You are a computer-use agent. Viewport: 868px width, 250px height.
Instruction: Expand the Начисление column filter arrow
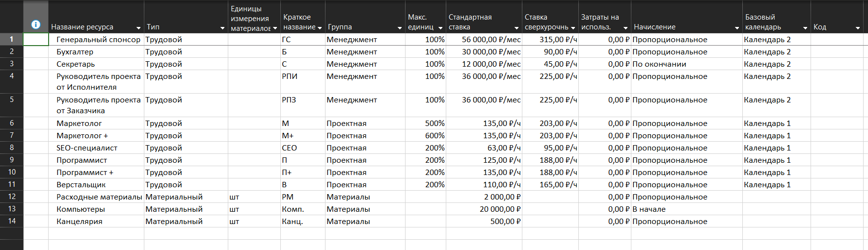[x=737, y=28]
